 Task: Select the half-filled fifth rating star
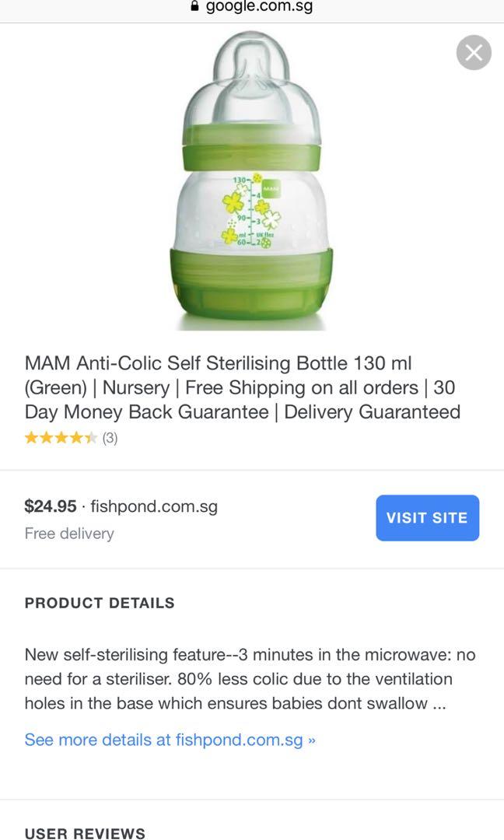pos(92,438)
